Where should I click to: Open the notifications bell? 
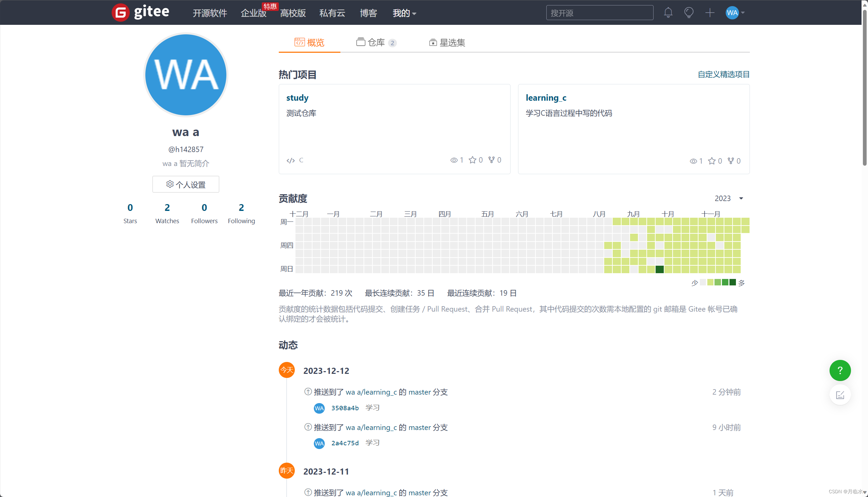[668, 13]
